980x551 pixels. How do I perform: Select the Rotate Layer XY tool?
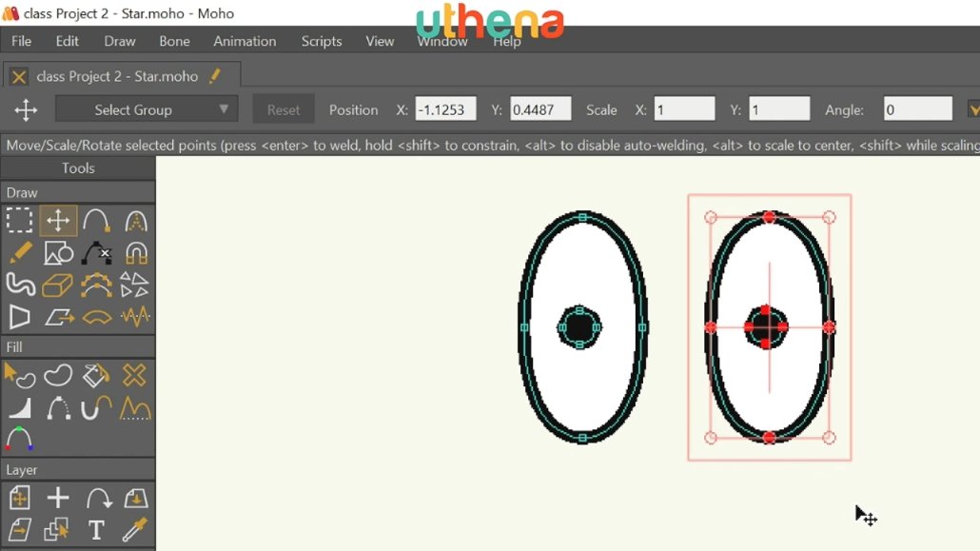click(x=136, y=498)
